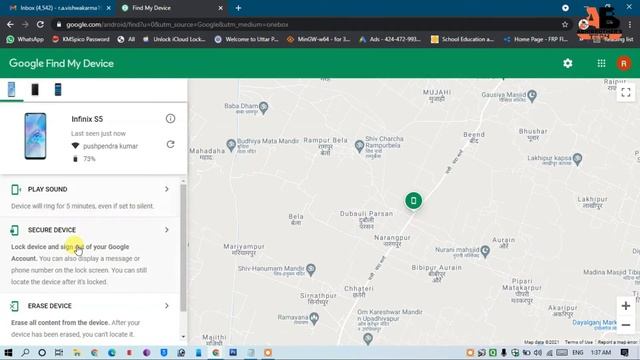Screen dimensions: 640x360
Task: Open the Welcome to Uttar P... bookmark
Action: click(247, 39)
